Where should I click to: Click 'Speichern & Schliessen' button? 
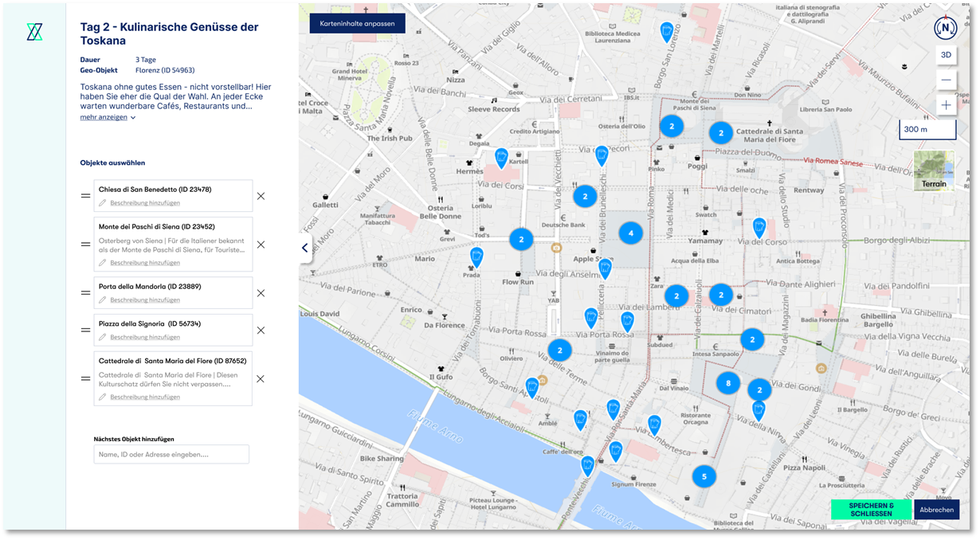pyautogui.click(x=871, y=510)
